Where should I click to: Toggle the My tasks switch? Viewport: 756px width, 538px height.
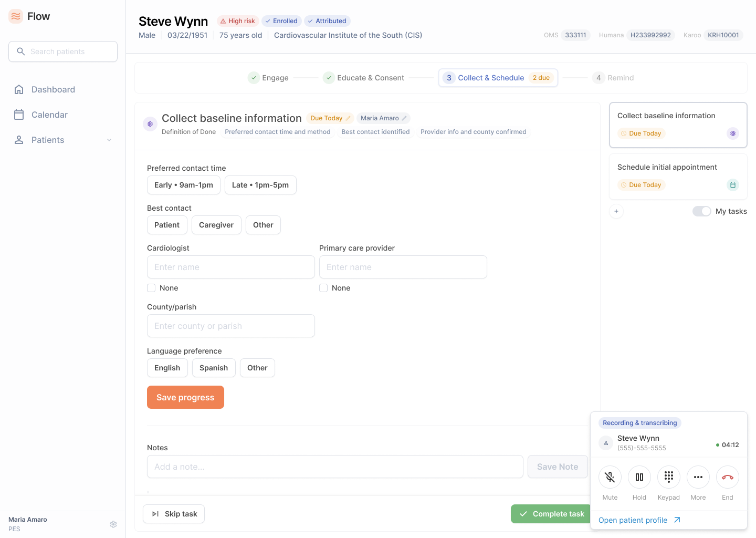(702, 211)
